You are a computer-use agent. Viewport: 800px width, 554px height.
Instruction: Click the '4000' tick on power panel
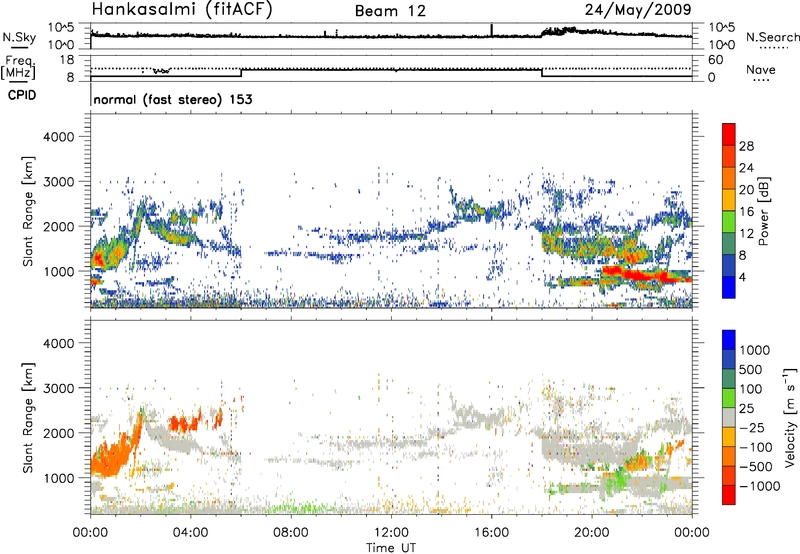click(59, 137)
